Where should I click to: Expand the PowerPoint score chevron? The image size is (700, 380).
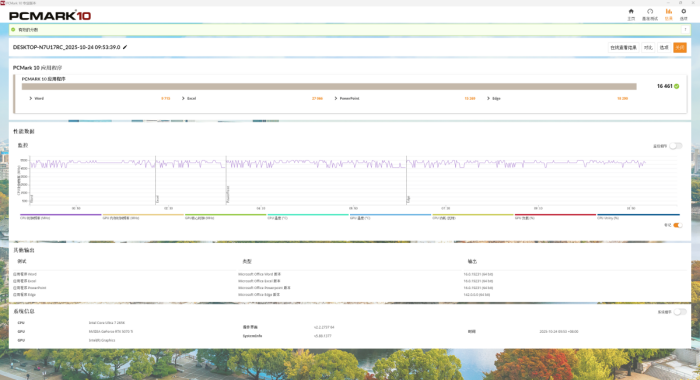(x=336, y=98)
